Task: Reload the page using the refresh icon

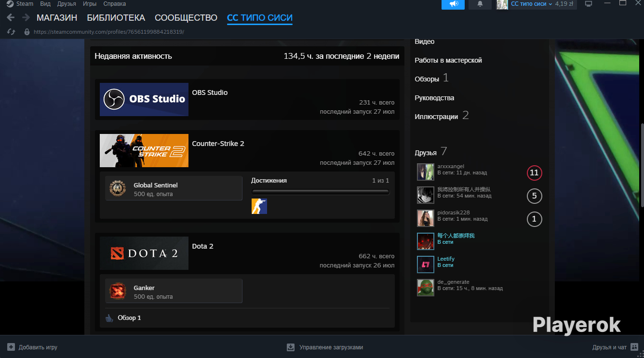Action: [x=11, y=32]
